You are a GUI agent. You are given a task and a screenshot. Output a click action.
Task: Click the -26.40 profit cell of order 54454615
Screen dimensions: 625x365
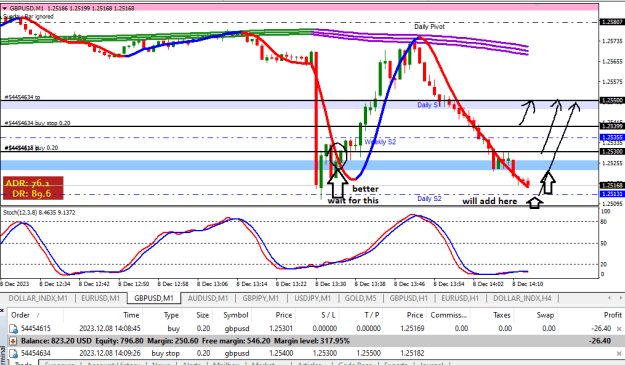(601, 329)
